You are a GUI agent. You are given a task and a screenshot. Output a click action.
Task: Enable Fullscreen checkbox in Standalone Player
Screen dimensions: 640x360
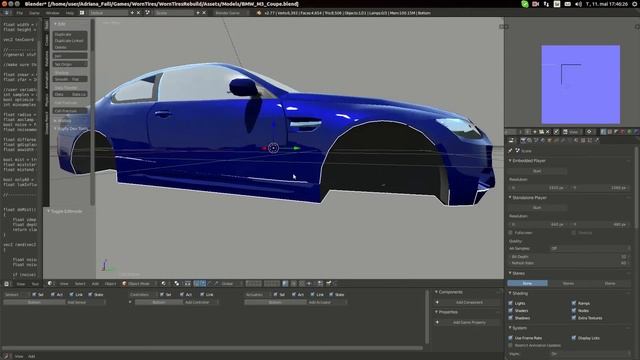(x=511, y=233)
